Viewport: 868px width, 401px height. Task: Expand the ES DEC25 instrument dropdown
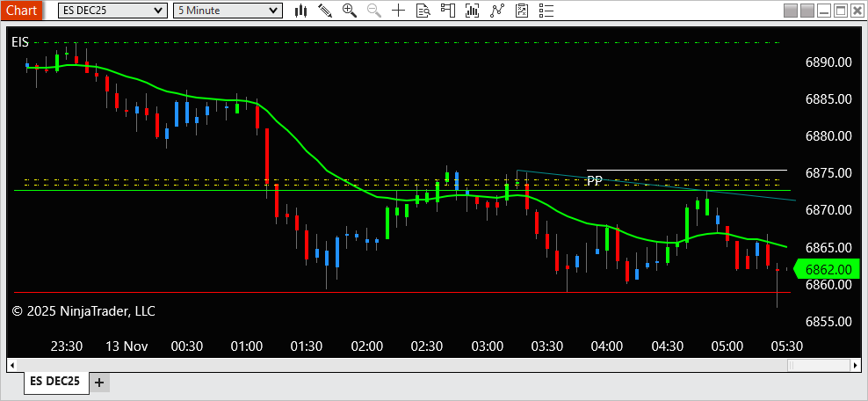coord(112,10)
